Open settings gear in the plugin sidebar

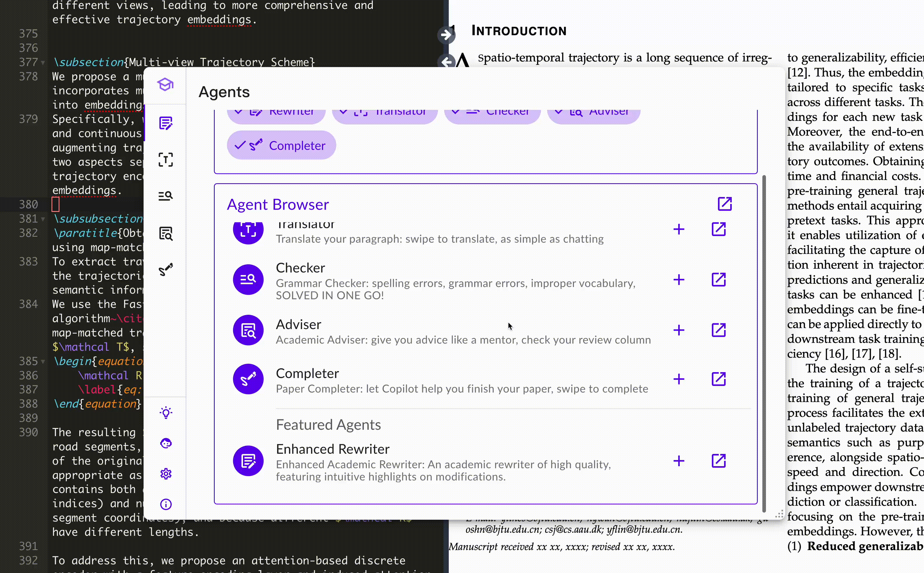tap(166, 474)
